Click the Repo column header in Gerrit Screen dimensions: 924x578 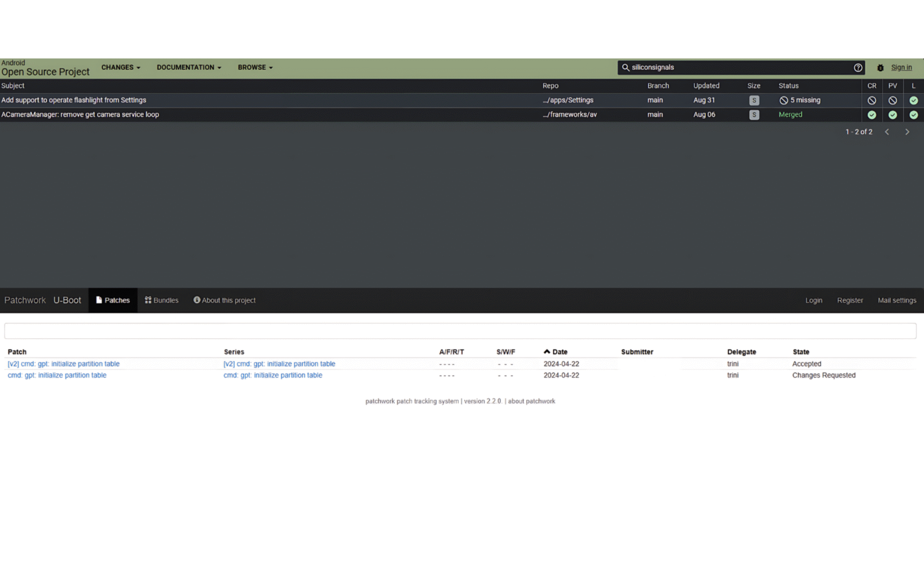pos(550,86)
